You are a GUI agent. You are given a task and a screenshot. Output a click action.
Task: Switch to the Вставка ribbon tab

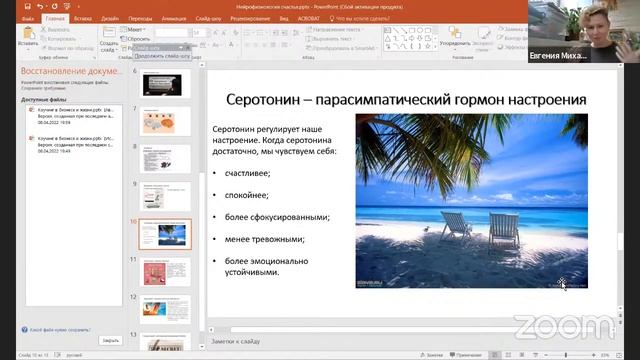(83, 18)
